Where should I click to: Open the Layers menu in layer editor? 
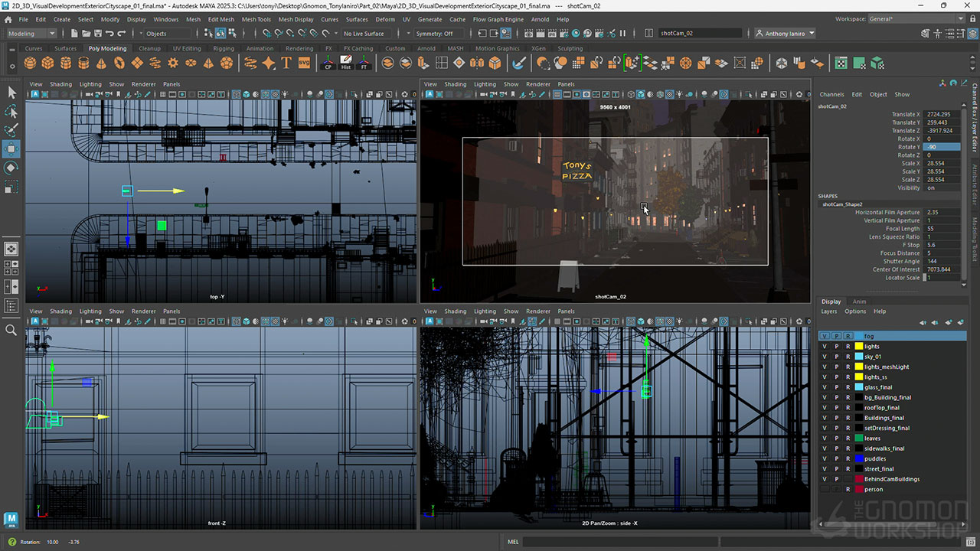point(828,311)
